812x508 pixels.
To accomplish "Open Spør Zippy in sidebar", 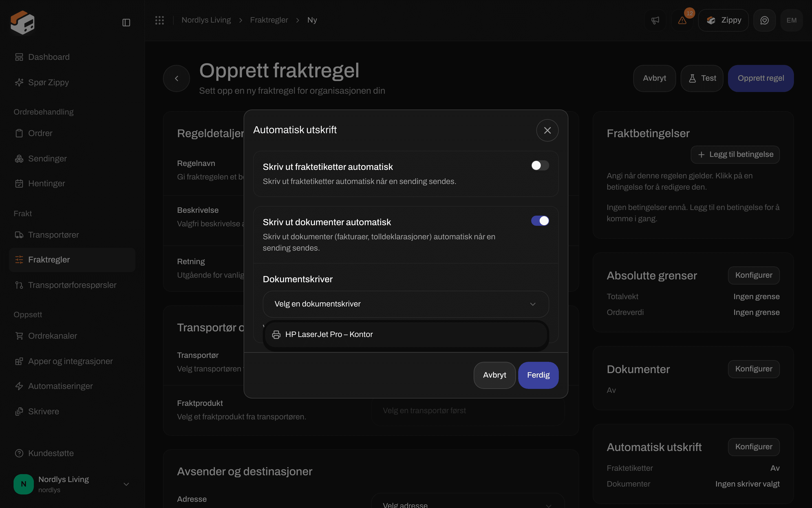I will click(x=72, y=82).
